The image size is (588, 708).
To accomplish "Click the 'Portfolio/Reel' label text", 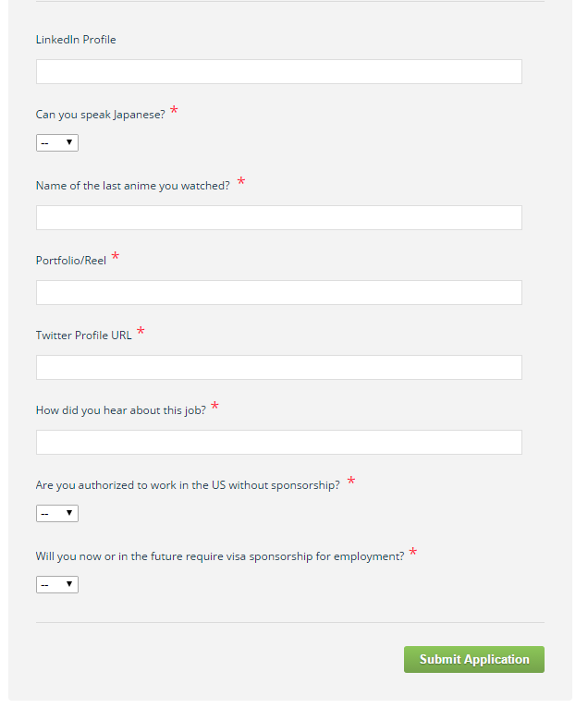I will (71, 261).
